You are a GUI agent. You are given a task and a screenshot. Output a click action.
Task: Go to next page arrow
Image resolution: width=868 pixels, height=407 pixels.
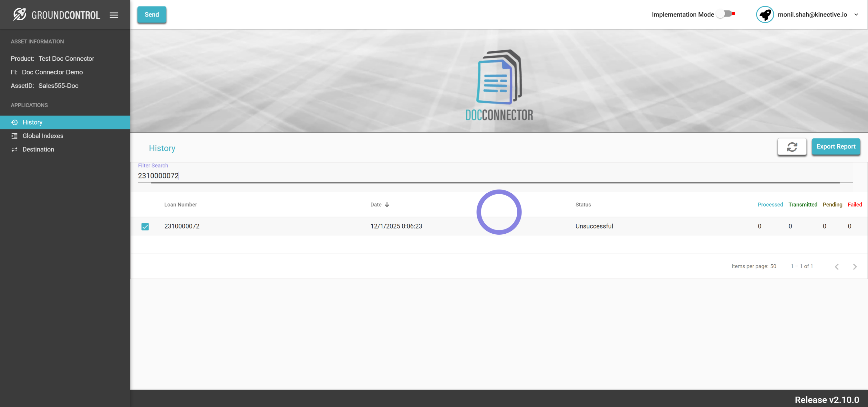tap(854, 267)
